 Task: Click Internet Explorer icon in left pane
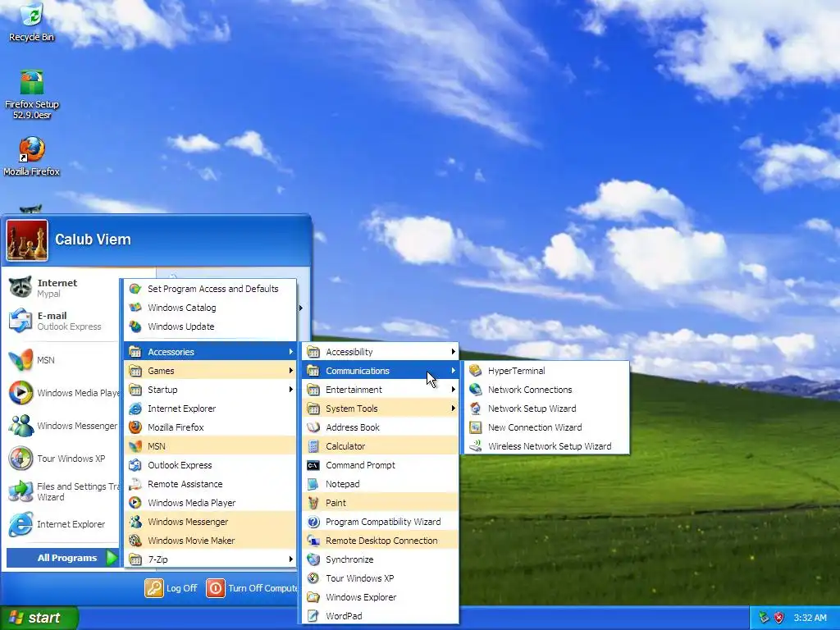coord(21,524)
